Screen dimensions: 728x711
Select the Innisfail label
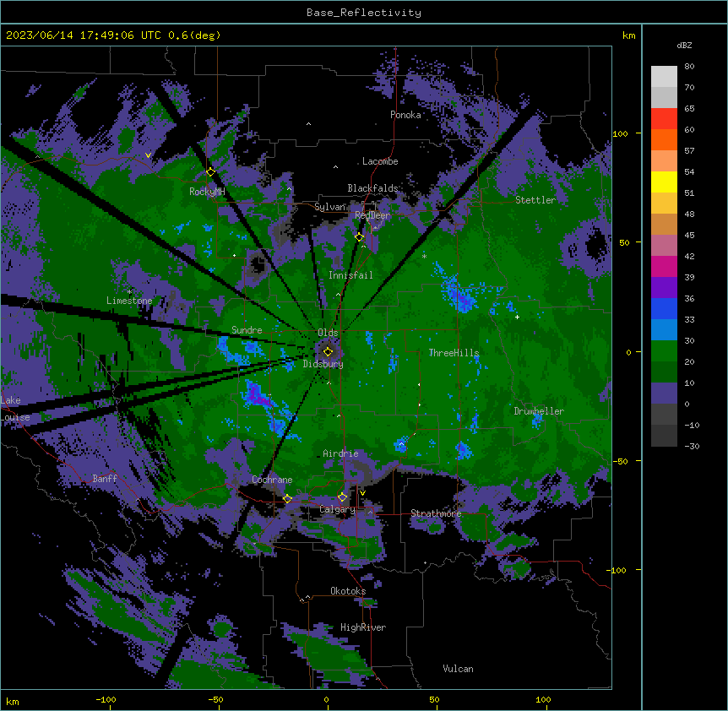pyautogui.click(x=350, y=275)
